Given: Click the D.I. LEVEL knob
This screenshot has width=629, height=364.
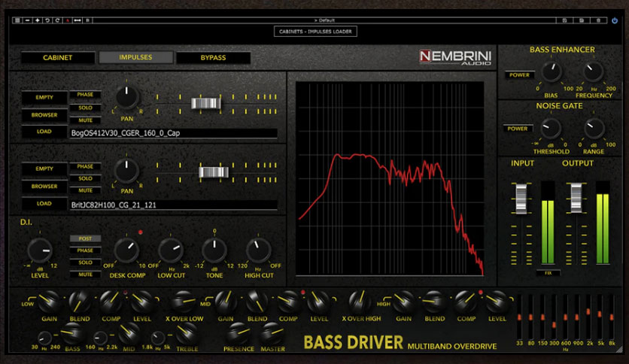Looking at the screenshot, I should [40, 250].
